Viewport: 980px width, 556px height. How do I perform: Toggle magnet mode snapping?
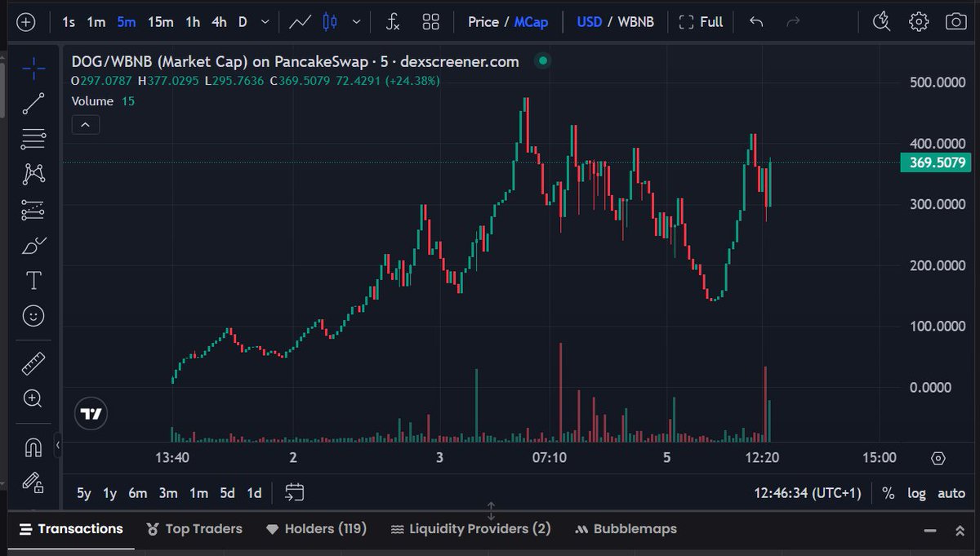33,447
